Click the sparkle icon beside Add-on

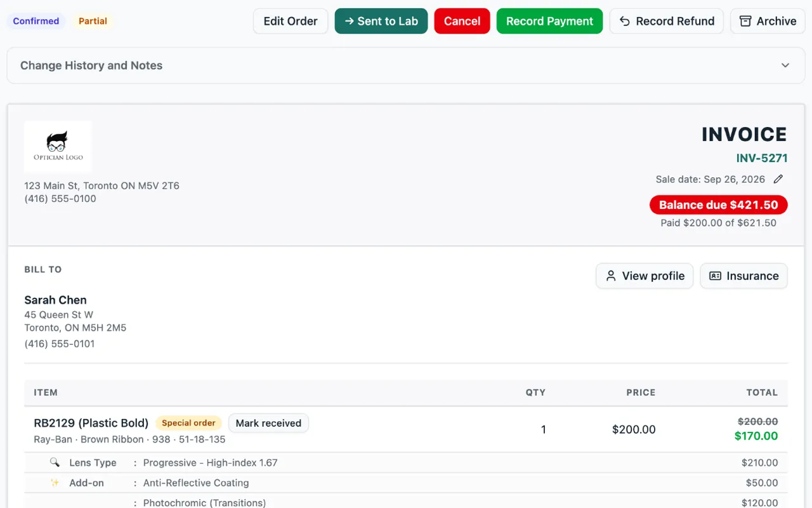(x=55, y=483)
